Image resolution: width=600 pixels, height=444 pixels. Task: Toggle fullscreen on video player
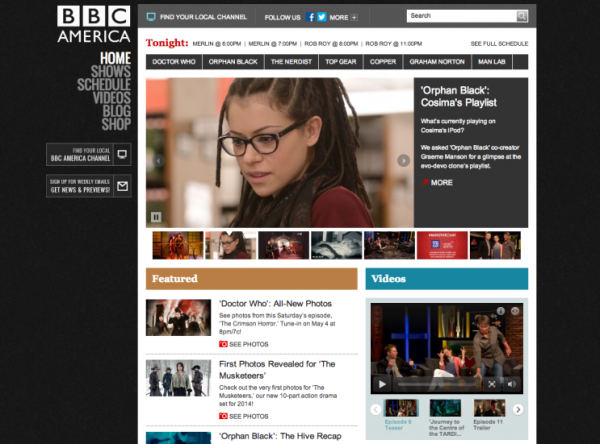point(492,384)
